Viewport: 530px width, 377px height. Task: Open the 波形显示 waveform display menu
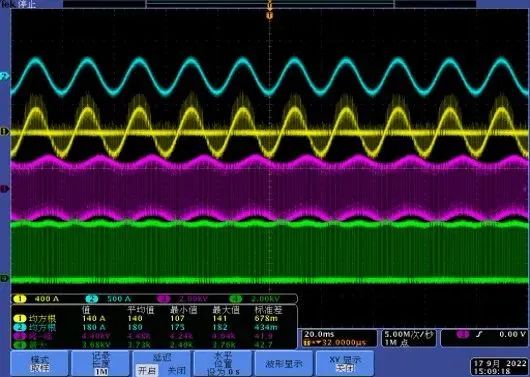284,363
